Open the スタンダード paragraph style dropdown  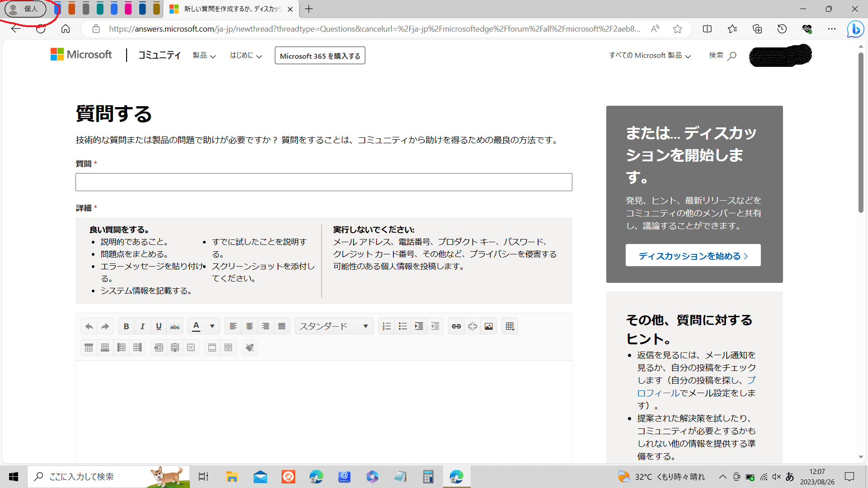(334, 326)
